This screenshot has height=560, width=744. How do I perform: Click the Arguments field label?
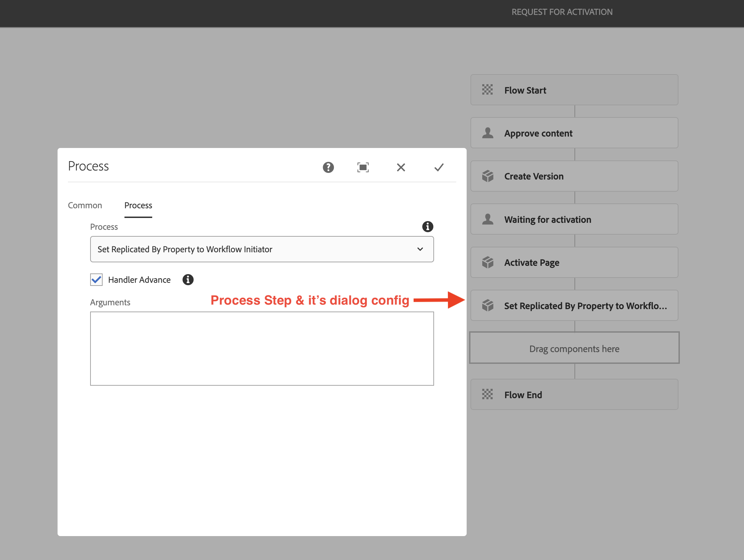[110, 303]
